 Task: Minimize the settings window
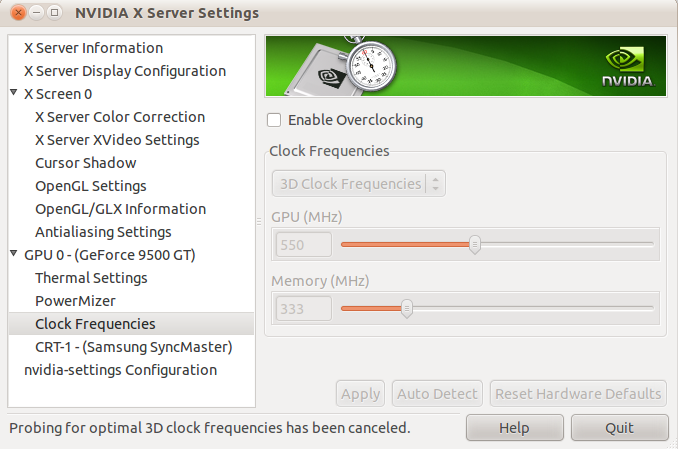point(36,13)
